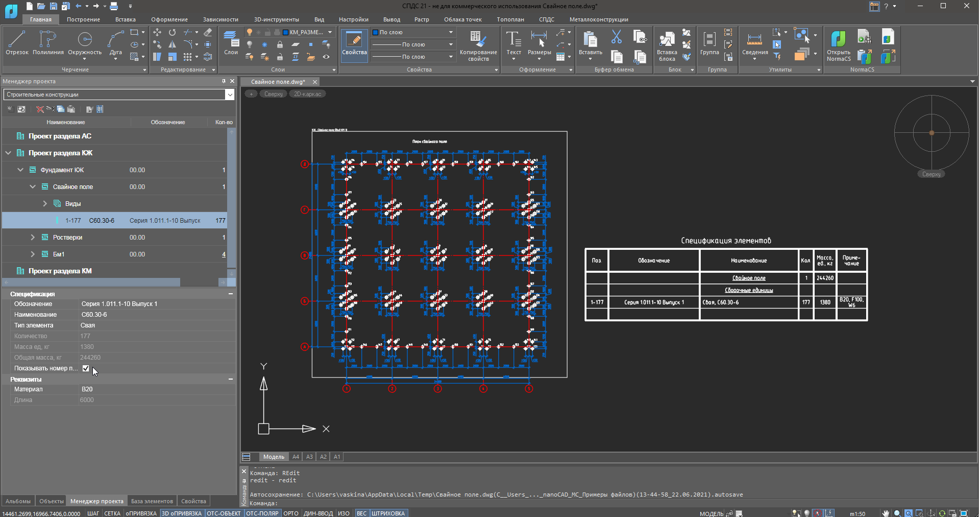Collapse Свайное поле tree node
Screen dimensions: 980x517
pos(33,186)
